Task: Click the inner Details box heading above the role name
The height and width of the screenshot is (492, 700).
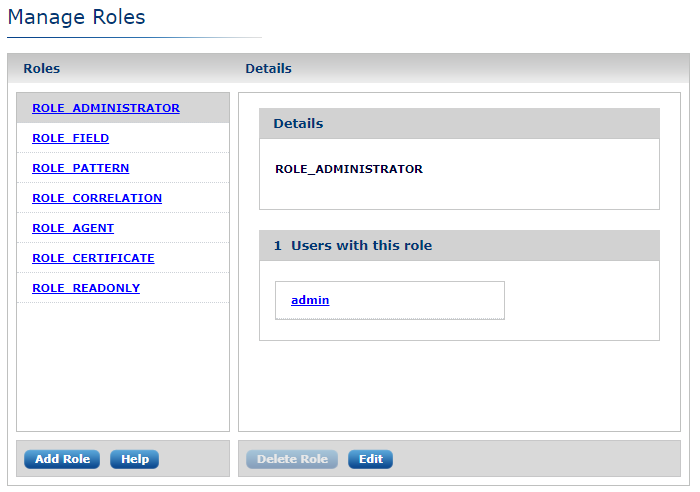Action: [298, 124]
